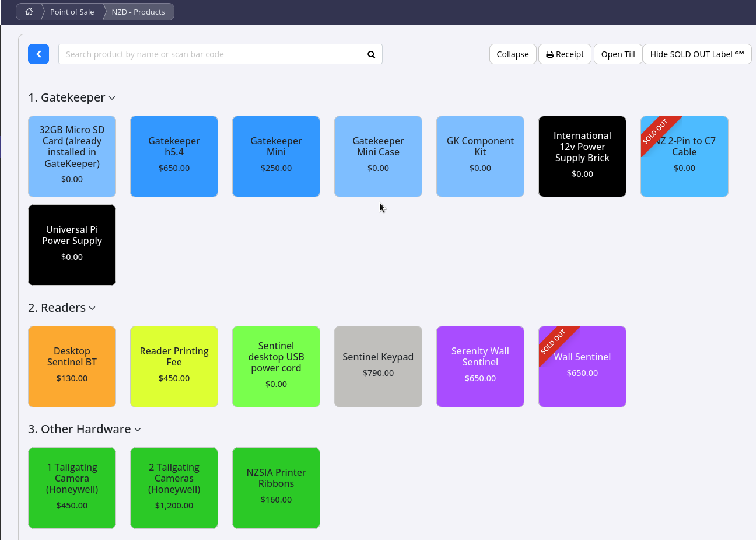Collapse the Readers category section
This screenshot has height=540, width=756.
pos(92,308)
